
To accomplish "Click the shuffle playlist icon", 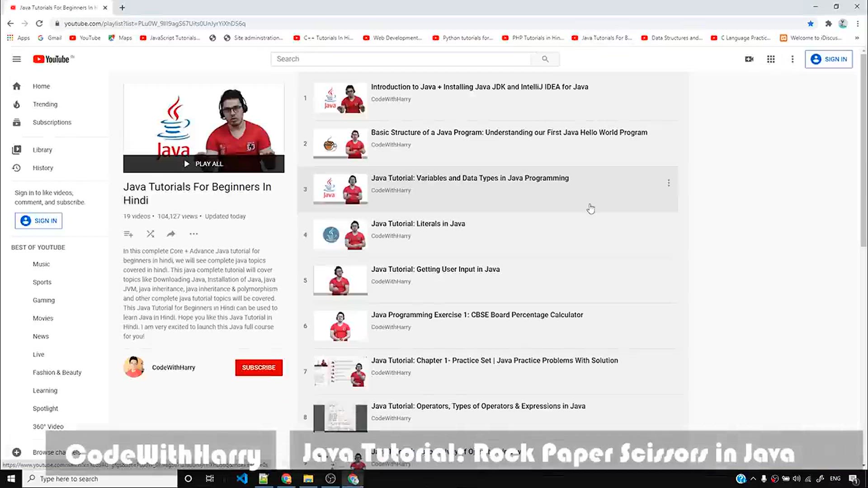I will [x=150, y=234].
